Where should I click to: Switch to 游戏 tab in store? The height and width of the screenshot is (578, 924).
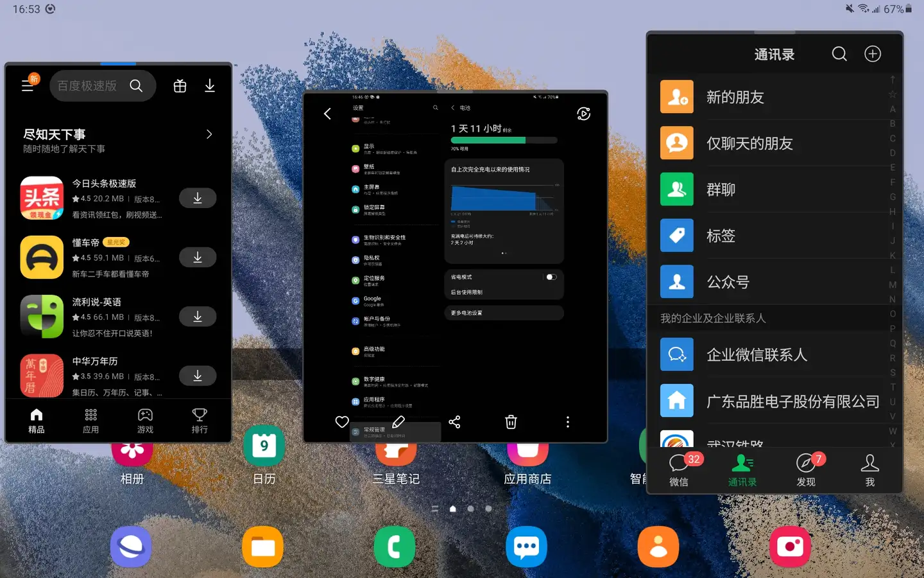pos(145,421)
